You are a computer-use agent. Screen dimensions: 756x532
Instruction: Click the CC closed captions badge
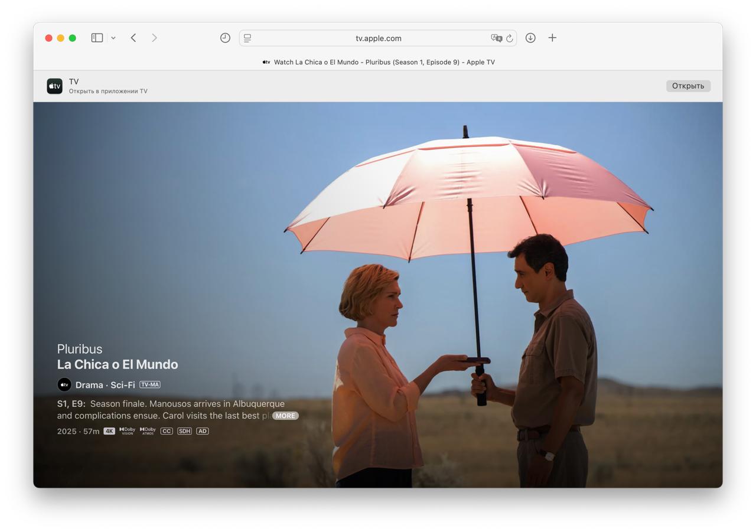click(x=167, y=431)
